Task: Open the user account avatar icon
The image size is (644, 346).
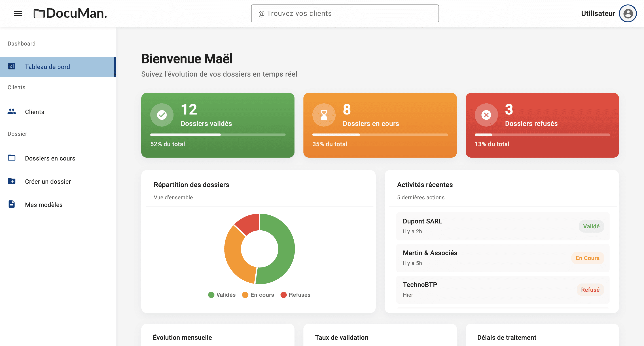Action: click(x=627, y=13)
